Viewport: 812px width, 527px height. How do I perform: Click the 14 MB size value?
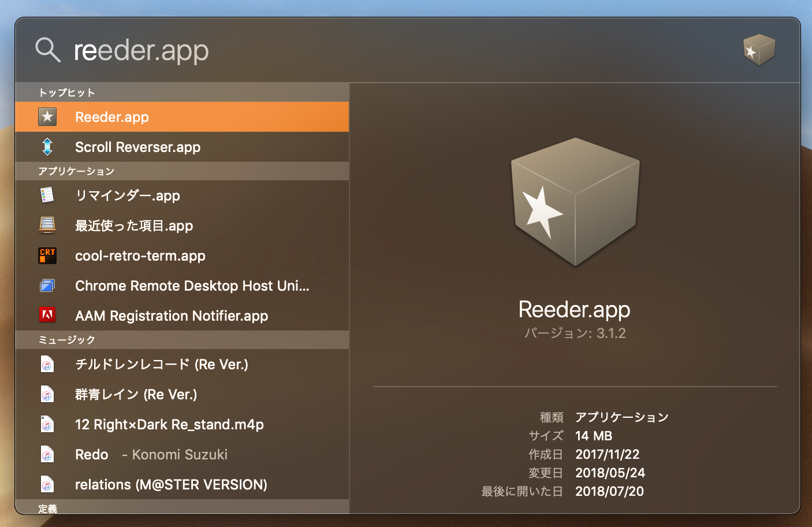pos(594,436)
